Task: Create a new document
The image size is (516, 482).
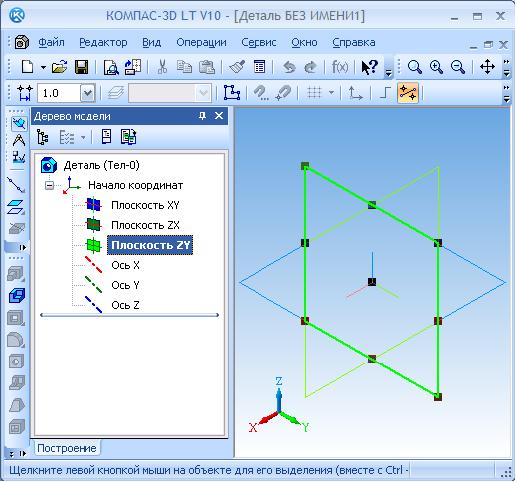Action: click(27, 67)
